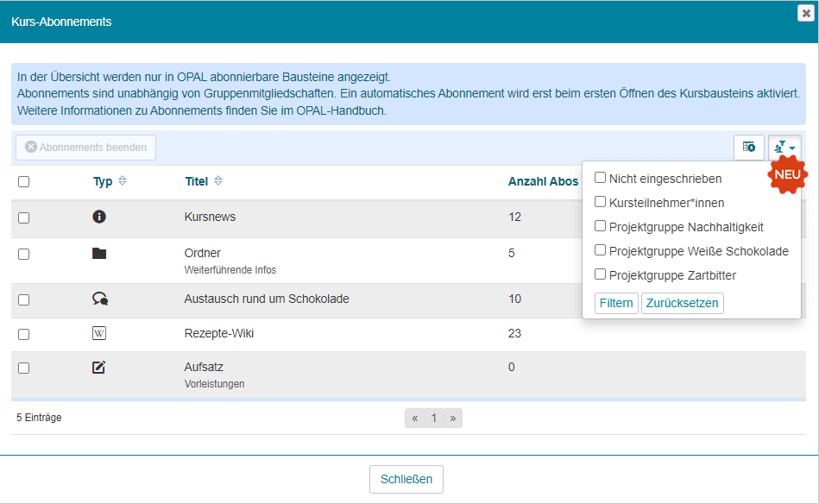Click the red NEU badge

coord(787,175)
